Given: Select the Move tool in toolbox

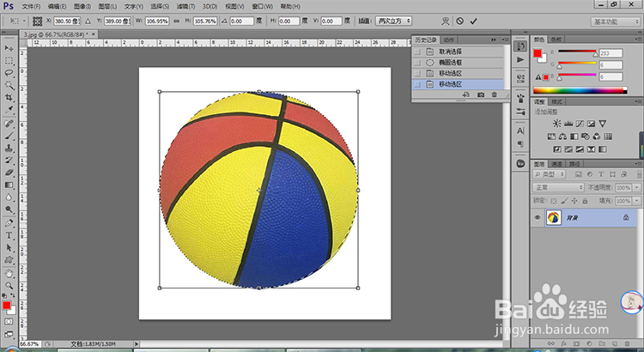Looking at the screenshot, I should coord(9,48).
